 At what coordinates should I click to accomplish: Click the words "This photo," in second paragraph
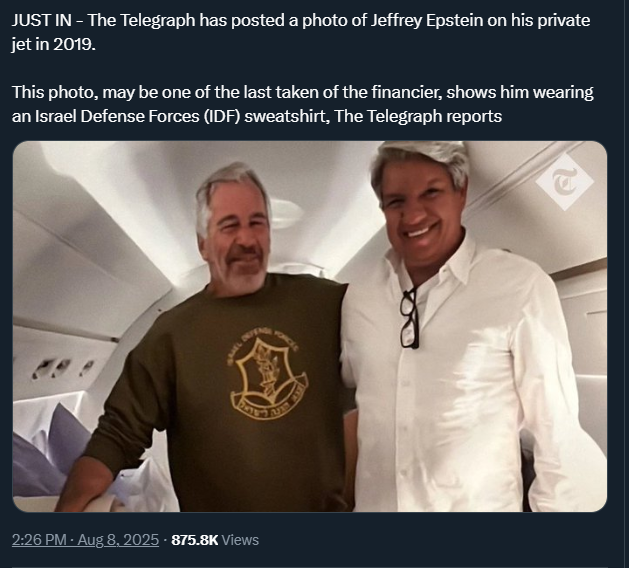(x=55, y=92)
